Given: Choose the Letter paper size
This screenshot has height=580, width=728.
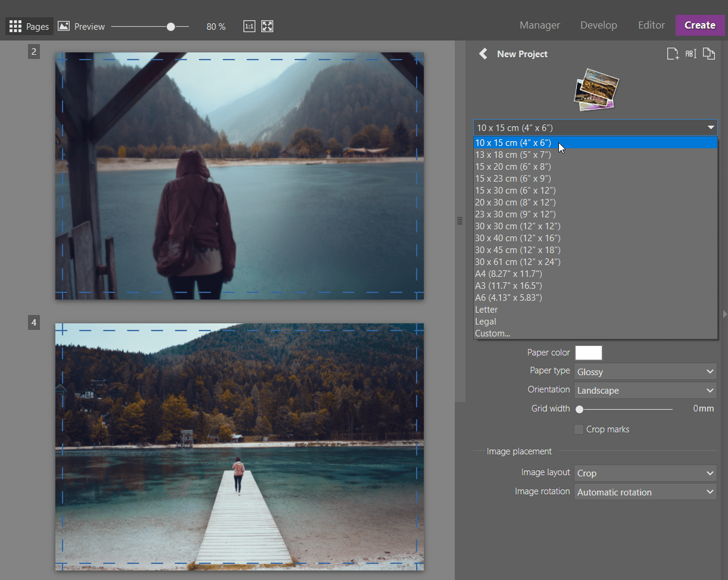Looking at the screenshot, I should point(595,310).
